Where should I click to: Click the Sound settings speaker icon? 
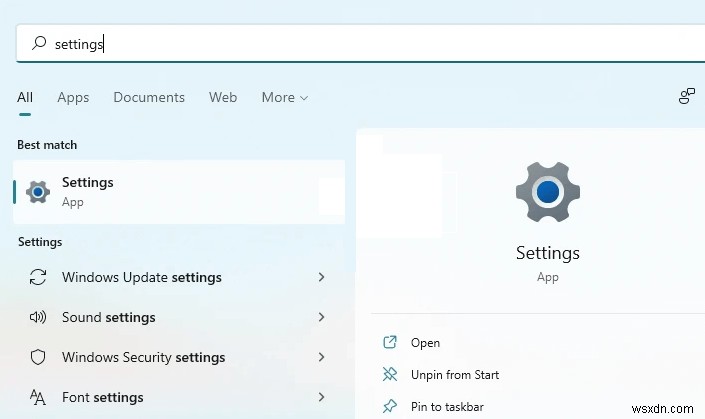[38, 317]
